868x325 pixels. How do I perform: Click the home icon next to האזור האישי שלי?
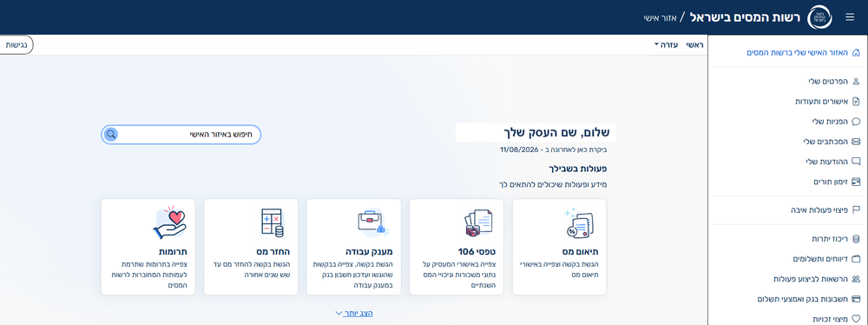coord(857,53)
